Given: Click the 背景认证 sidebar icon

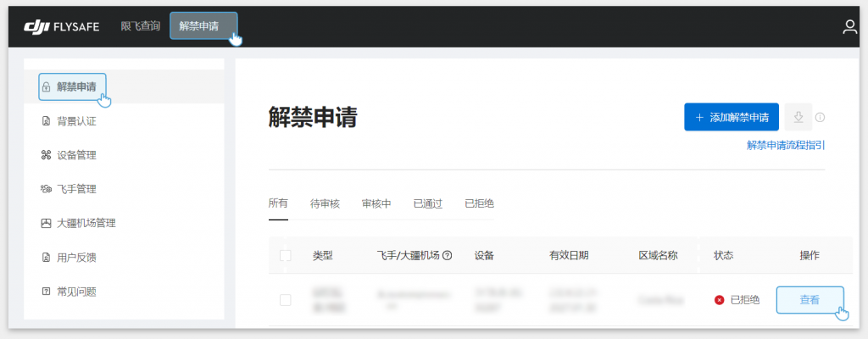Looking at the screenshot, I should pos(47,121).
